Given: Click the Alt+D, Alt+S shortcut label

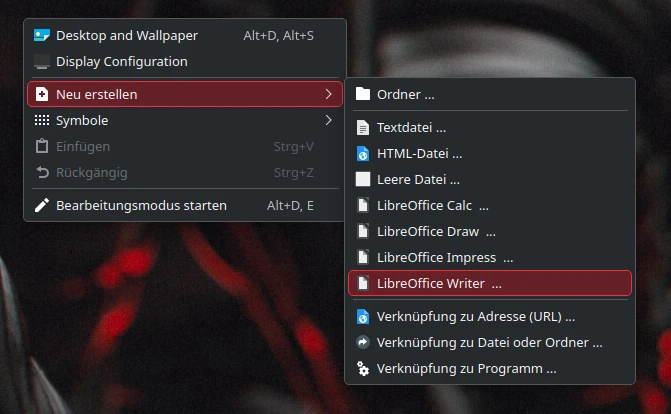Looking at the screenshot, I should pyautogui.click(x=279, y=36).
